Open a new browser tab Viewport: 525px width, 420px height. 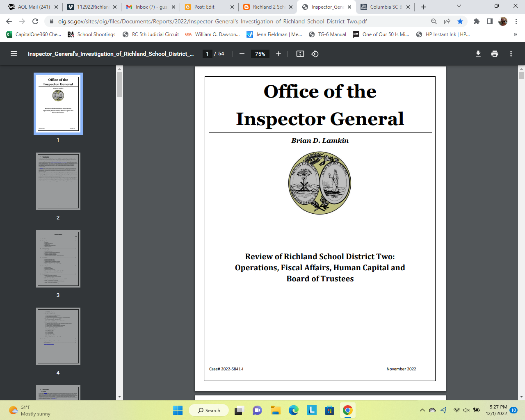pyautogui.click(x=424, y=7)
